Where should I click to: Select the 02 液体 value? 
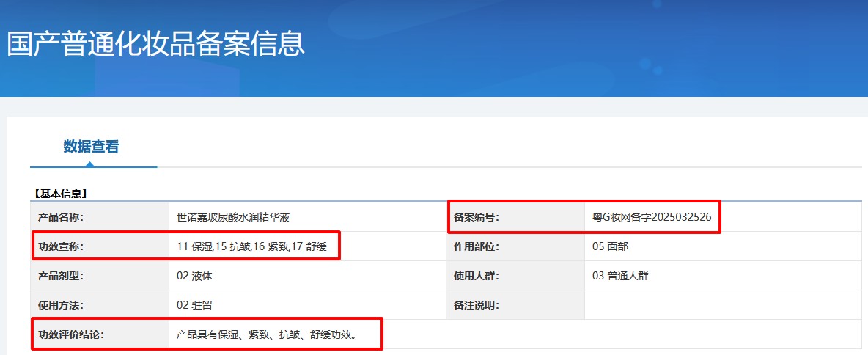click(x=194, y=276)
